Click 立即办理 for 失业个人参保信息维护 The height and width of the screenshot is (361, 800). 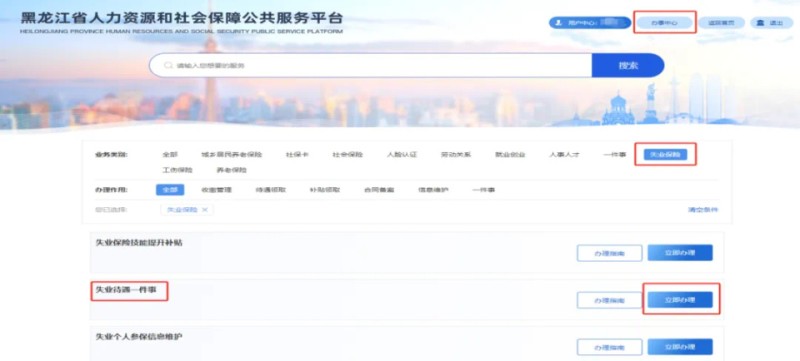tap(680, 347)
